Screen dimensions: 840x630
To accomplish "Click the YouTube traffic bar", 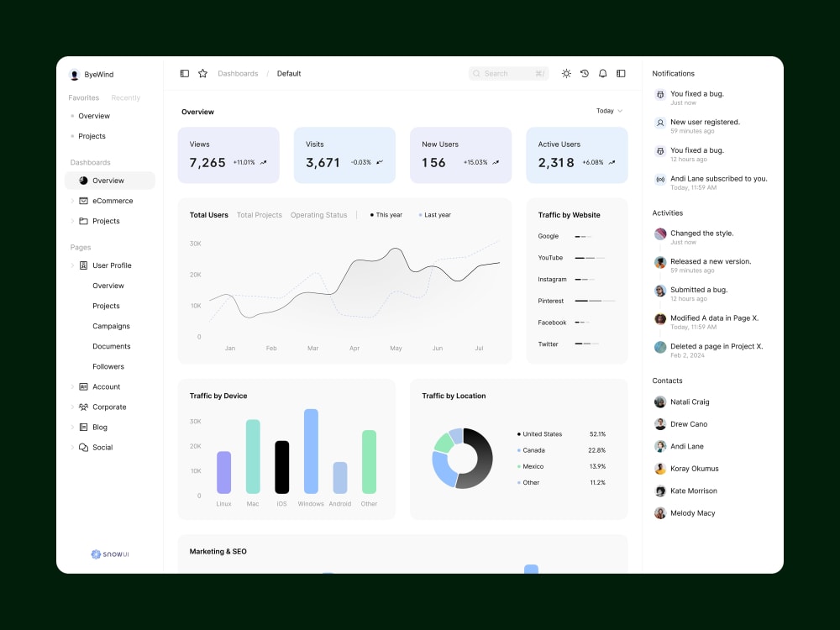I will 590,258.
